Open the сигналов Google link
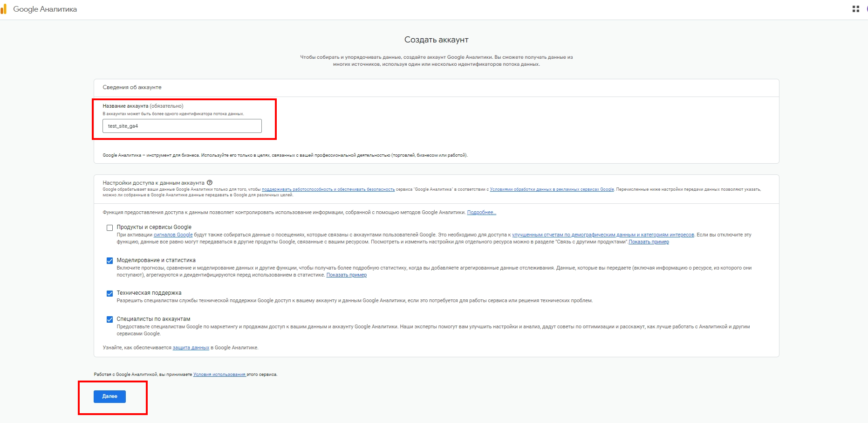Image resolution: width=868 pixels, height=423 pixels. click(x=173, y=235)
